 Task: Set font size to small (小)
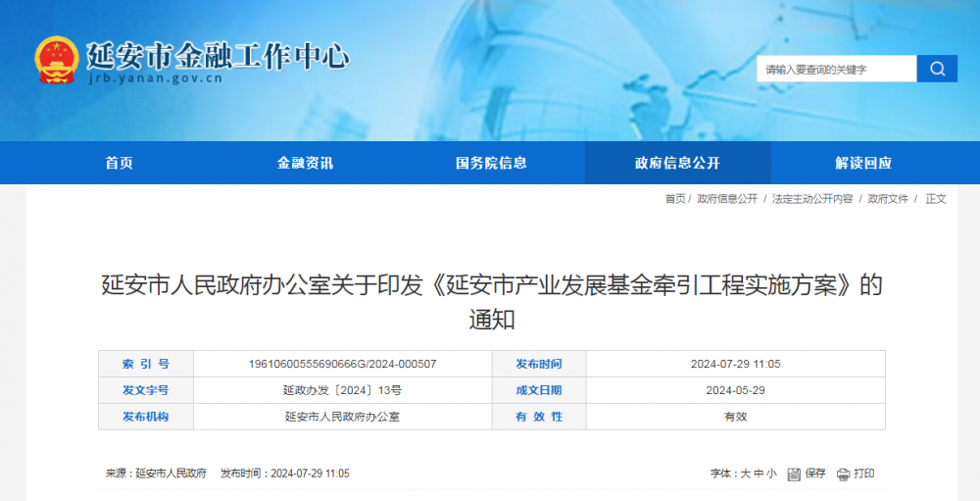click(771, 474)
